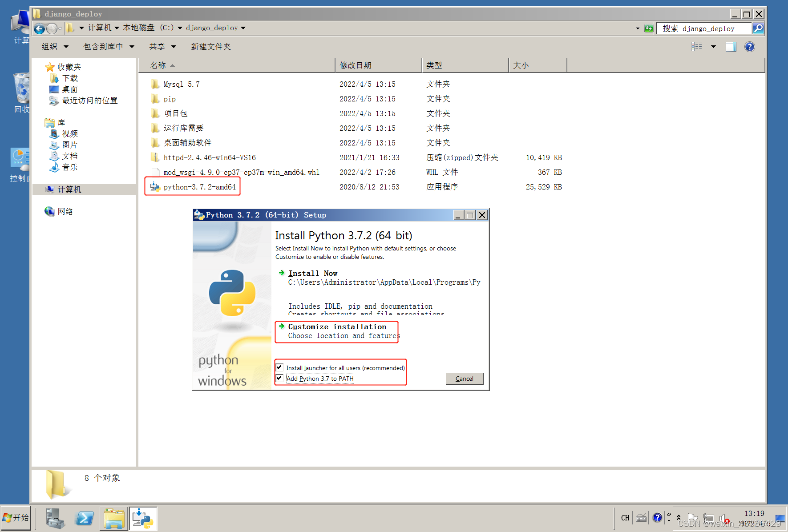Open the 共享 dropdown
The width and height of the screenshot is (788, 532).
click(162, 47)
